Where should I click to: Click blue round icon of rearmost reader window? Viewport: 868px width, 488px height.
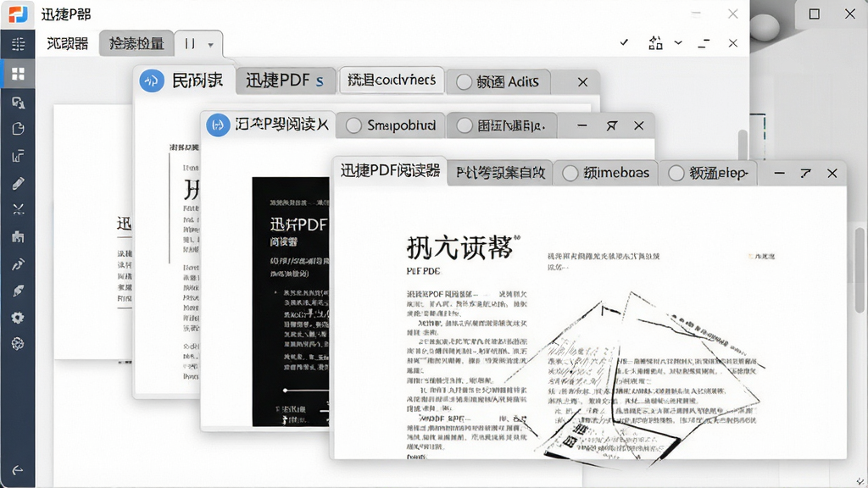pyautogui.click(x=151, y=81)
